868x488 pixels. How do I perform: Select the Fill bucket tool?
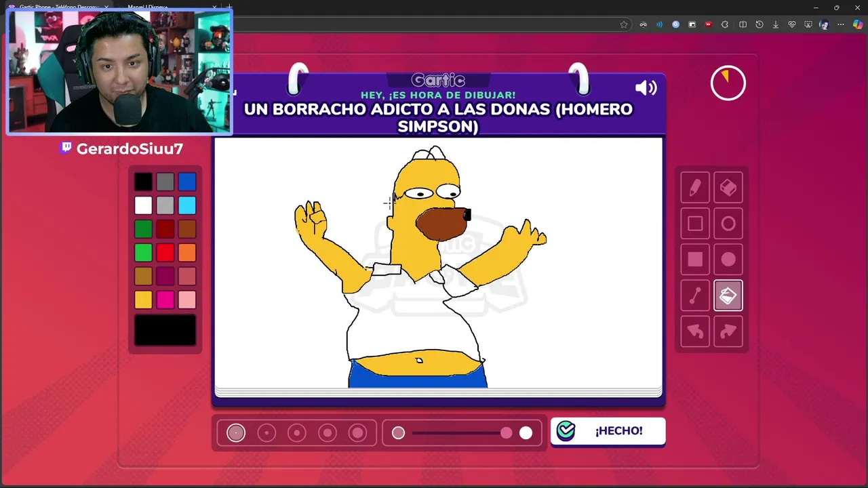[728, 296]
